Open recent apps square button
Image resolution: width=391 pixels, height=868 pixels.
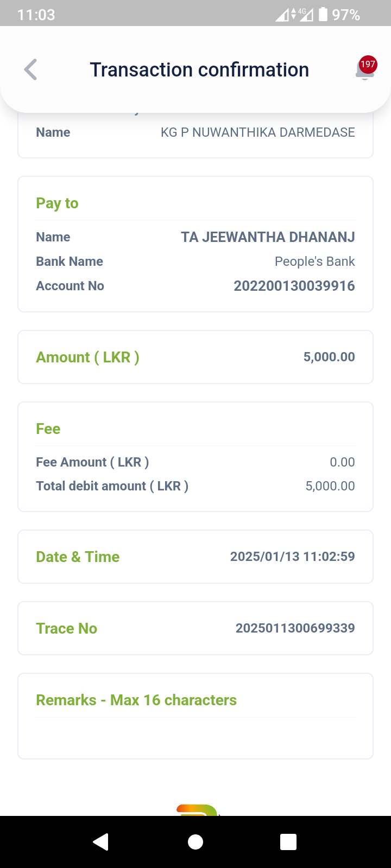(x=288, y=841)
